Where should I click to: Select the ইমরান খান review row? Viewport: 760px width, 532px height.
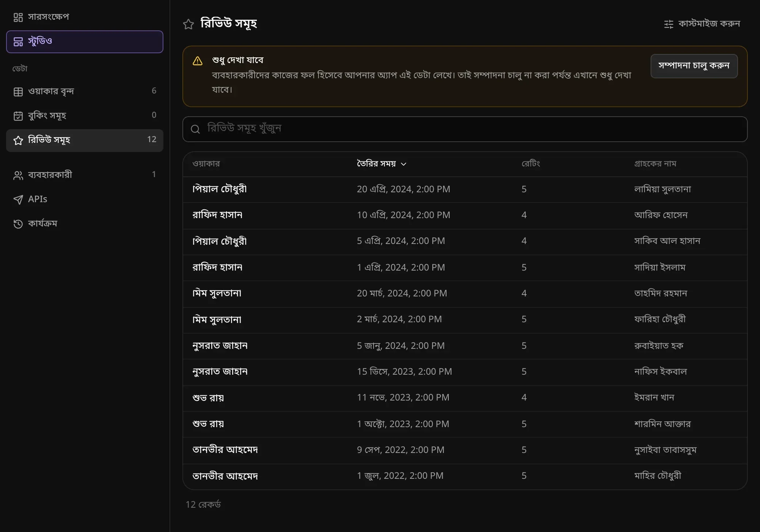[465, 398]
